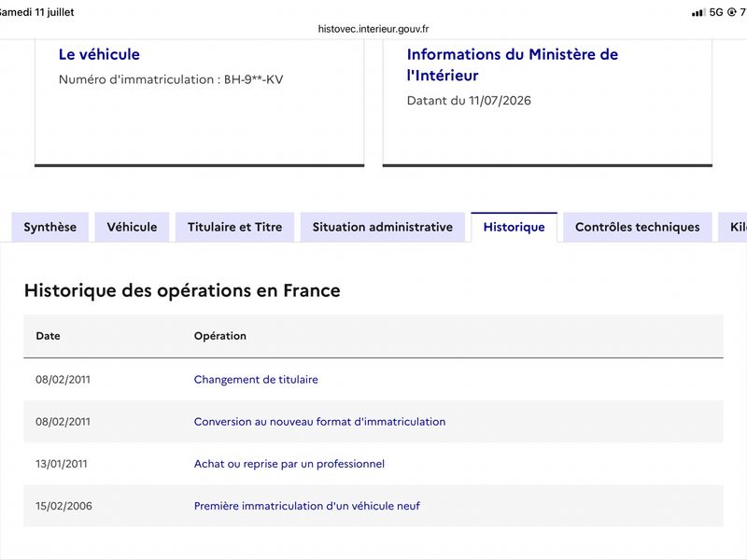This screenshot has height=560, width=747.
Task: Click Première immatriculation d'un véhicule neuf
Action: (307, 506)
